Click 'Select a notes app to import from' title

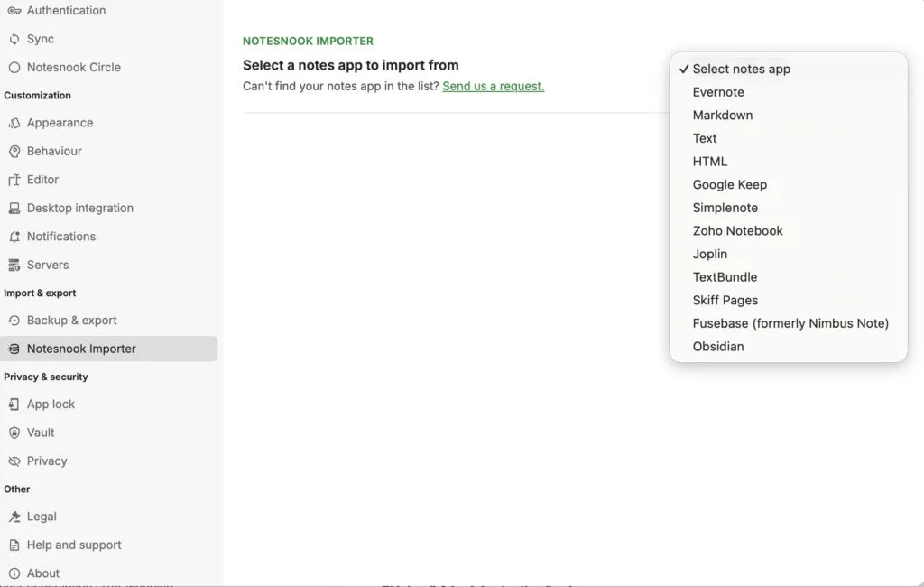click(351, 65)
